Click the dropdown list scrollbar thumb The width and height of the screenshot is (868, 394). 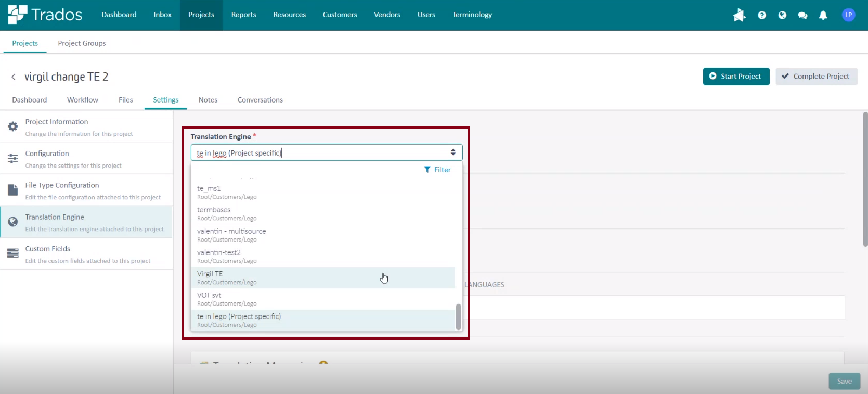458,316
